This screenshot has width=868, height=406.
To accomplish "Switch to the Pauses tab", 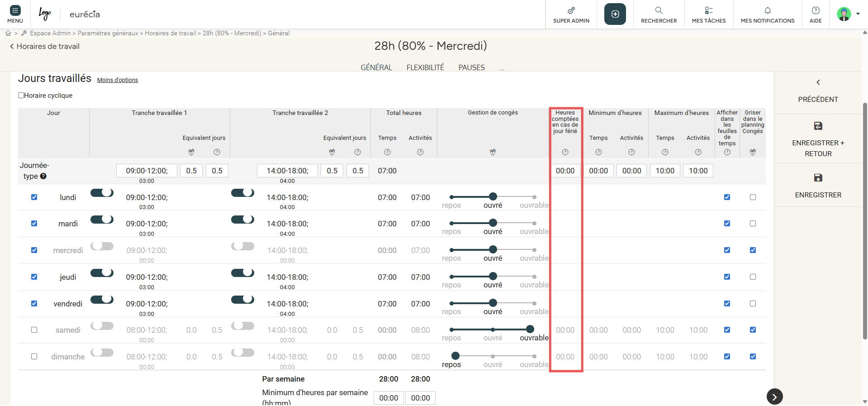I will pyautogui.click(x=471, y=67).
